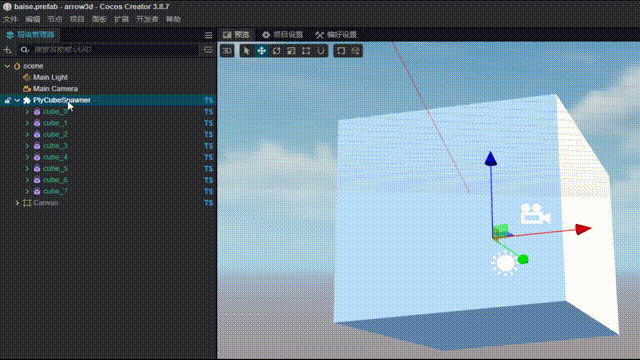Screen dimensions: 640x360
Task: Open the hierarchy panel hamburger menu
Action: tap(209, 36)
